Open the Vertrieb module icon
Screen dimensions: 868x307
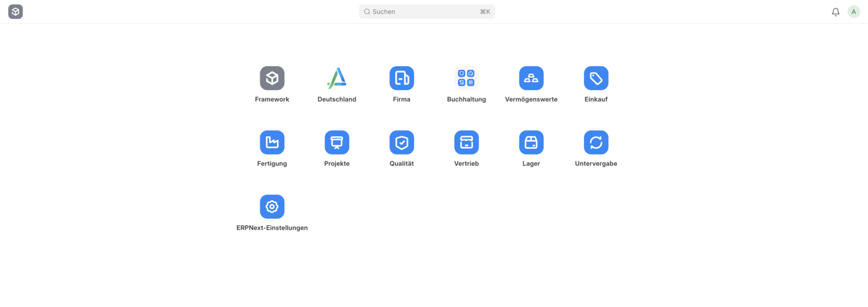tap(467, 142)
